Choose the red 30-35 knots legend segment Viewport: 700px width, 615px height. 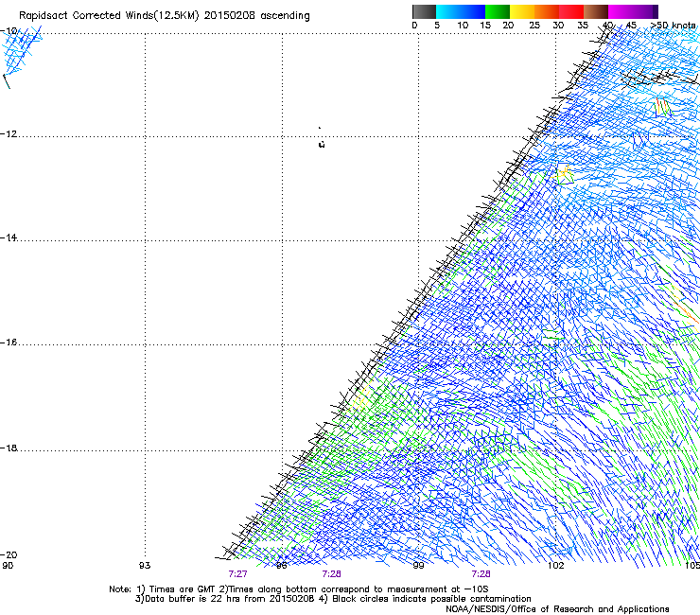[x=571, y=11]
